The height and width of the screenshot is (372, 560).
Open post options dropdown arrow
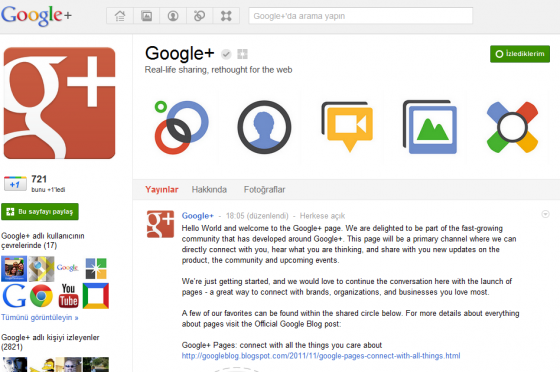click(545, 214)
